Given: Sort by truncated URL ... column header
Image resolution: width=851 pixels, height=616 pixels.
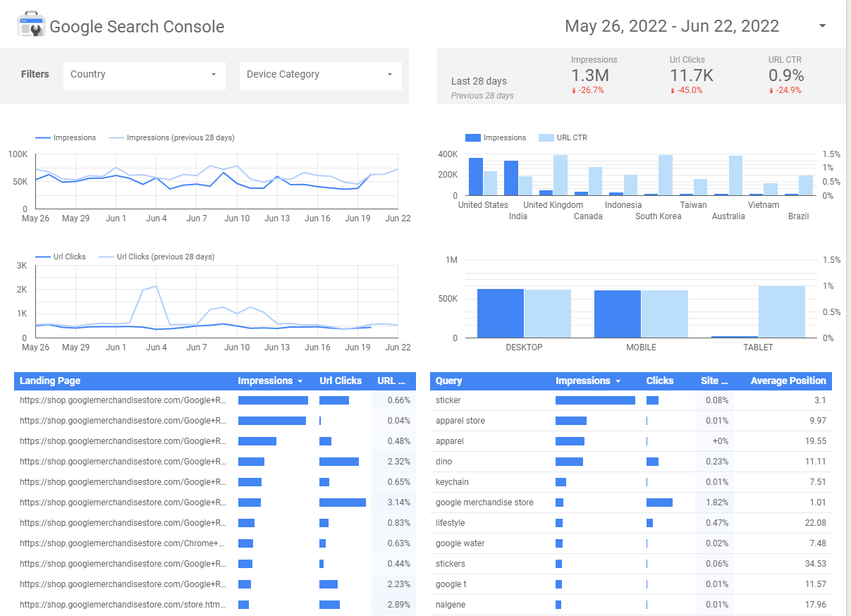Looking at the screenshot, I should (391, 381).
